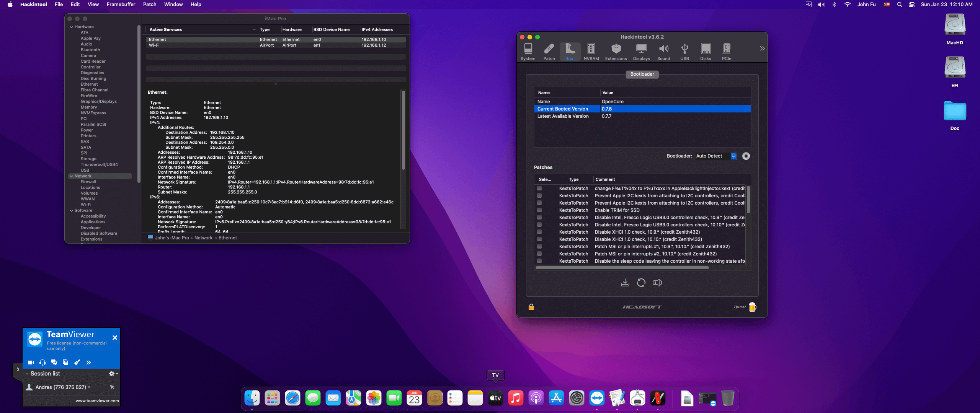This screenshot has width=980, height=413.
Task: Open the Sound section
Action: coord(663,52)
